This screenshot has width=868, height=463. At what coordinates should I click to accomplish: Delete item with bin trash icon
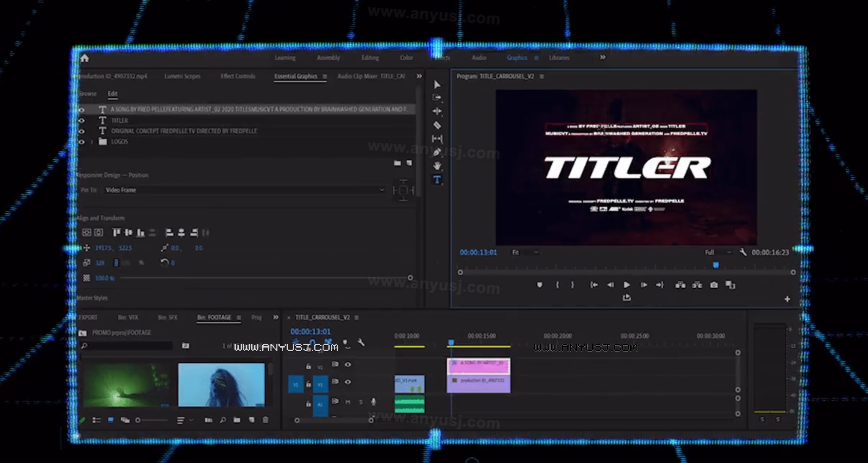click(x=266, y=420)
